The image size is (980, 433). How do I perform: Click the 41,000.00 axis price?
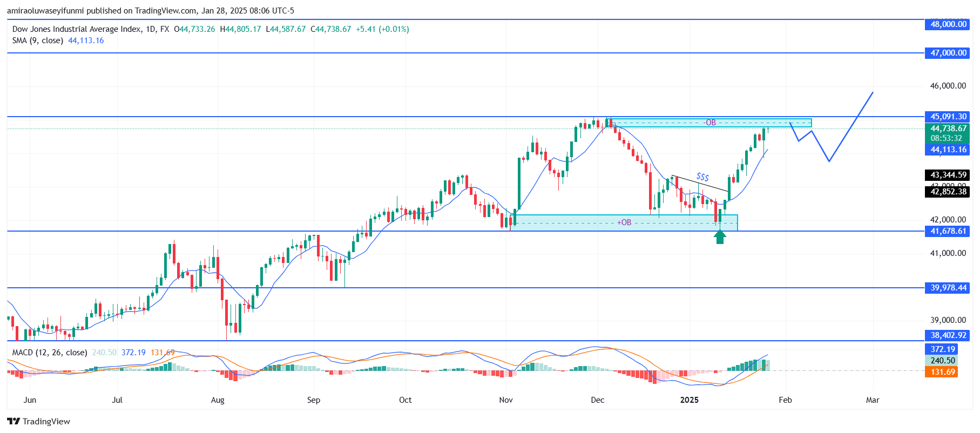pos(948,253)
